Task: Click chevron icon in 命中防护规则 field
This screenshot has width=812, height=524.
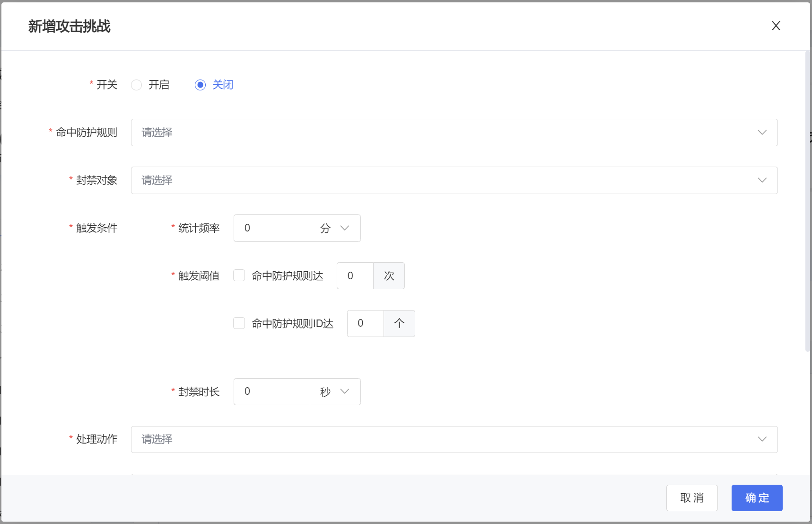Action: pos(762,133)
